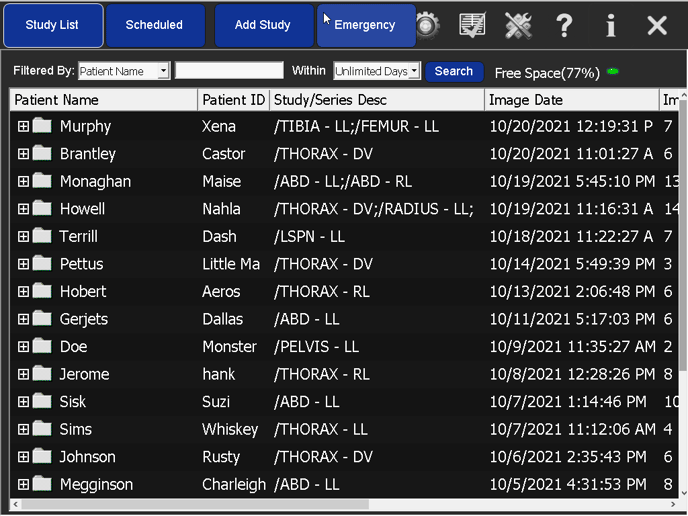Expand the Brantley study row
This screenshot has height=516, width=688.
[23, 154]
